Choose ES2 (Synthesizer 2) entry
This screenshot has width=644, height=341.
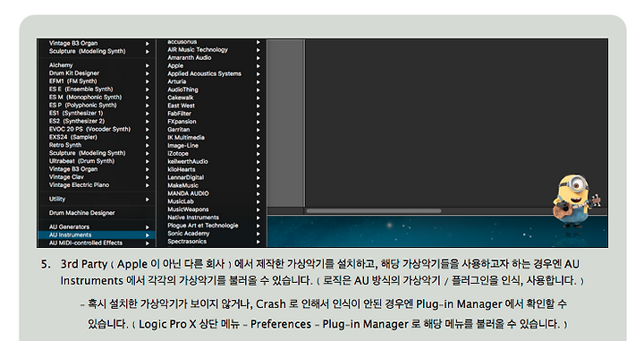[x=97, y=121]
